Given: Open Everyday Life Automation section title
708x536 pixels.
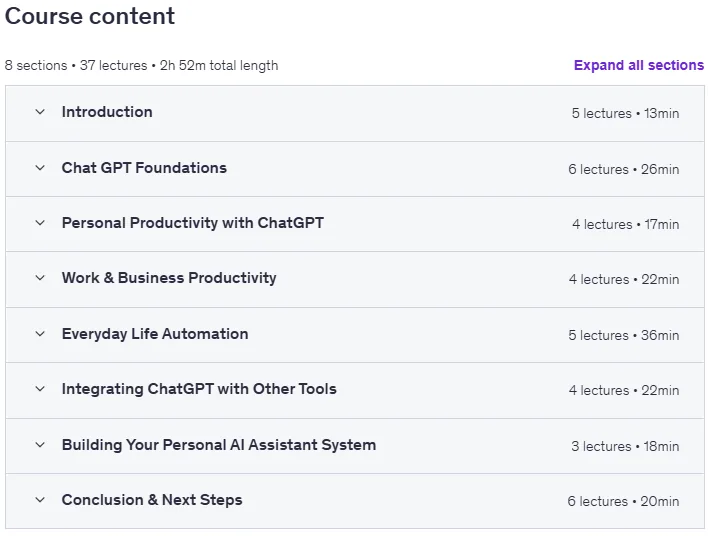Looking at the screenshot, I should click(x=155, y=334).
